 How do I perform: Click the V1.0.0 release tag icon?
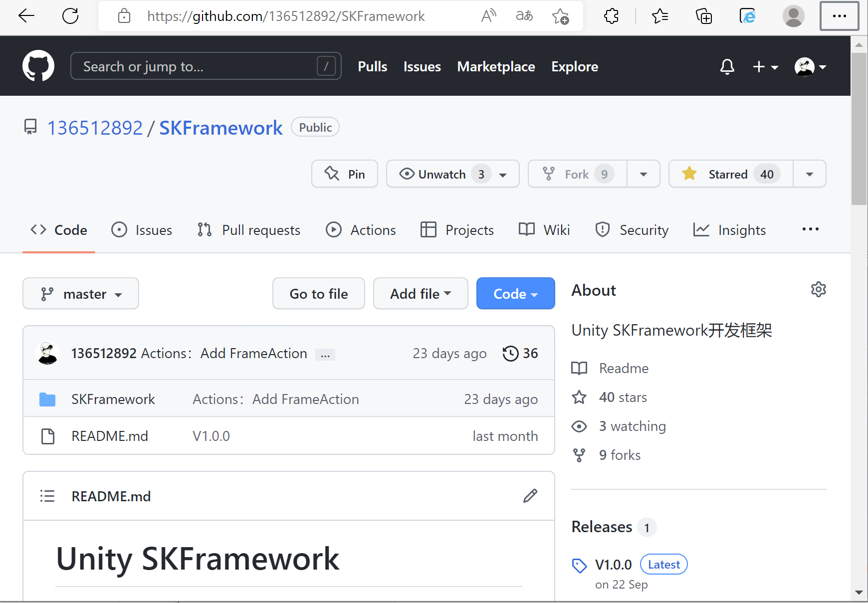579,565
